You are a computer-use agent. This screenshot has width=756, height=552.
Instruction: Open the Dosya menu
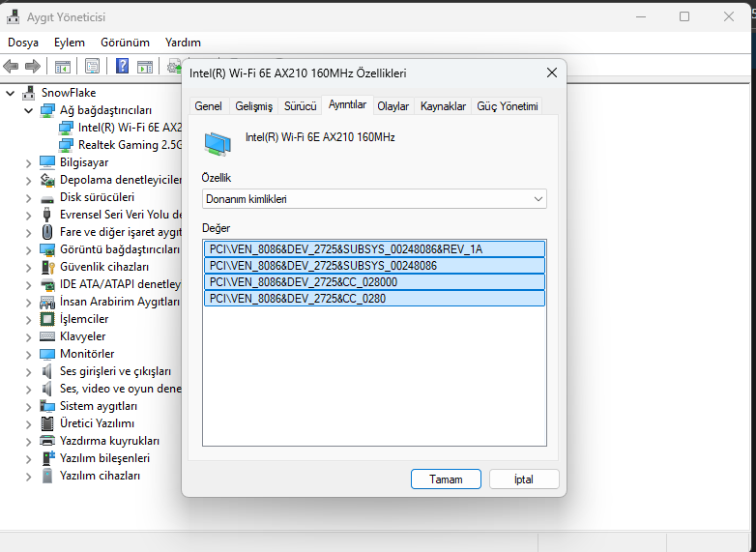23,43
